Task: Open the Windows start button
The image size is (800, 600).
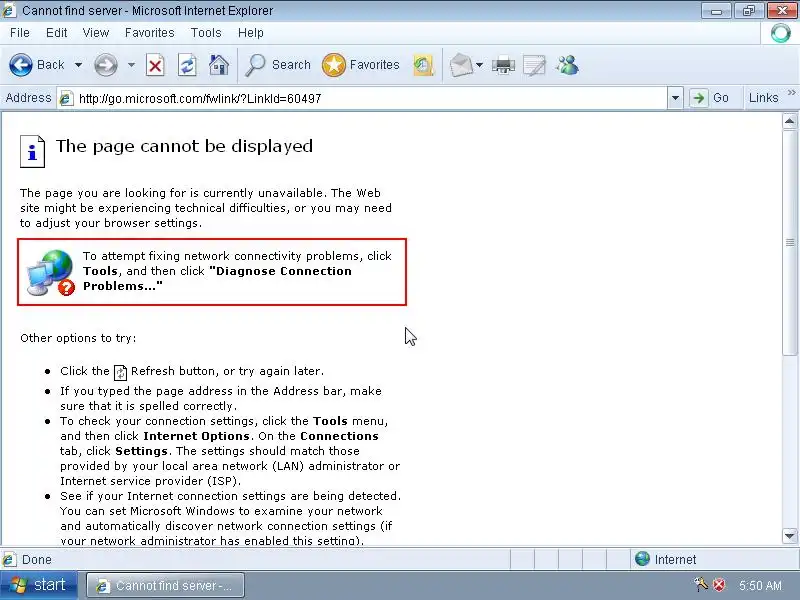Action: tap(39, 585)
